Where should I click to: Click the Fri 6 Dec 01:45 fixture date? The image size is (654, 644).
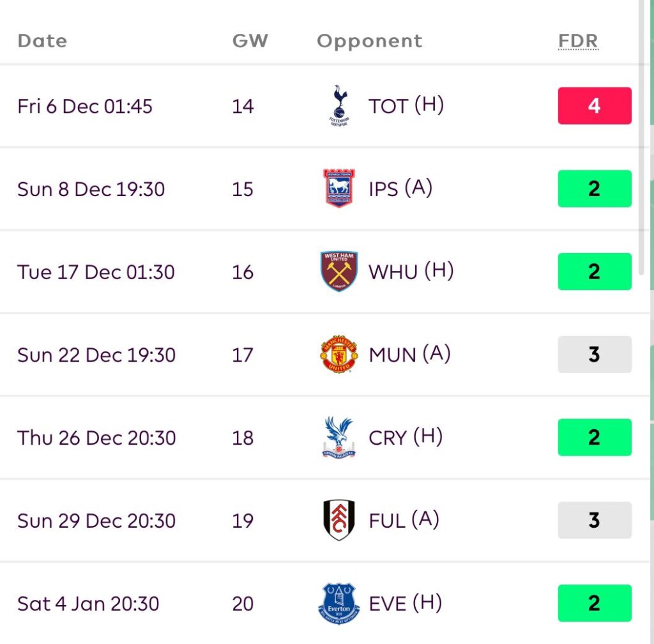[85, 106]
